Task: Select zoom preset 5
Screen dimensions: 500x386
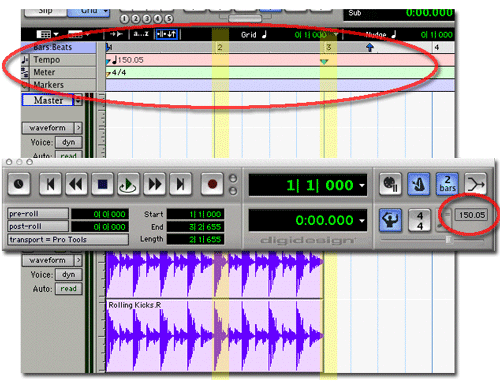Action: click(168, 19)
